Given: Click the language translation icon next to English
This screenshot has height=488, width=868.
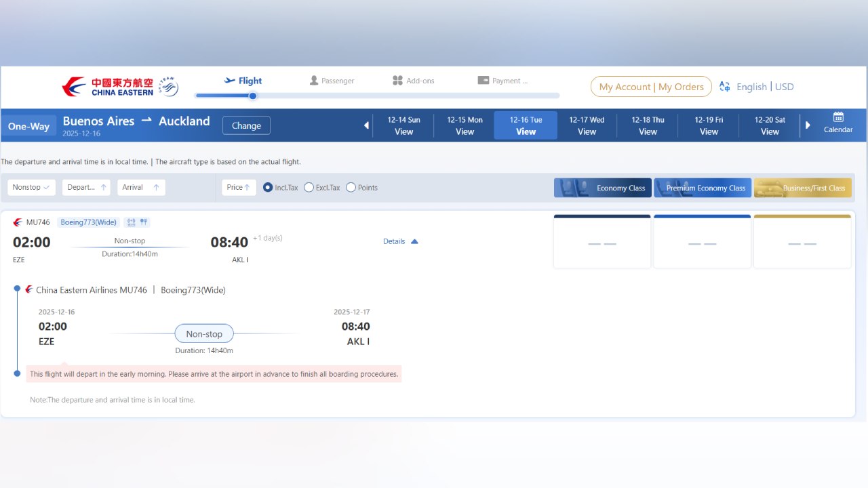Looking at the screenshot, I should point(724,87).
